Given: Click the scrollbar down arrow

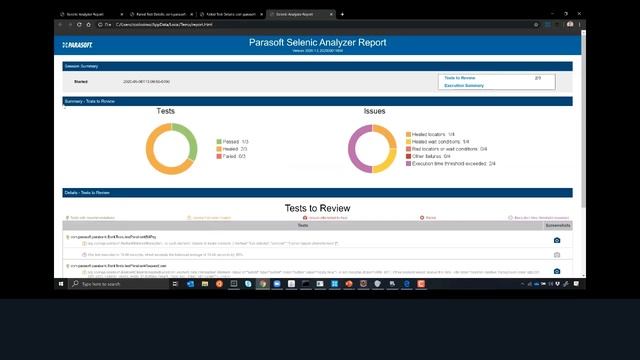Looking at the screenshot, I should 583,276.
